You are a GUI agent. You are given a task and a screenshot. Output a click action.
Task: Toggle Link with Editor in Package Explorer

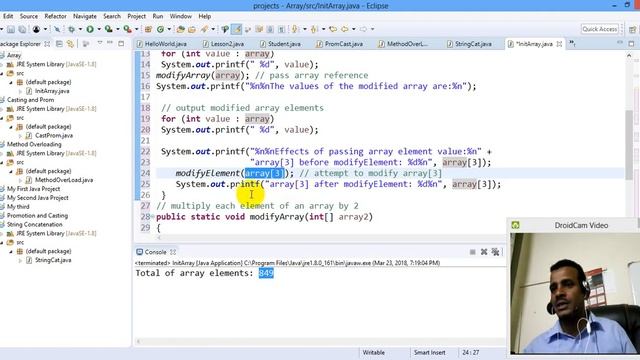(70, 44)
